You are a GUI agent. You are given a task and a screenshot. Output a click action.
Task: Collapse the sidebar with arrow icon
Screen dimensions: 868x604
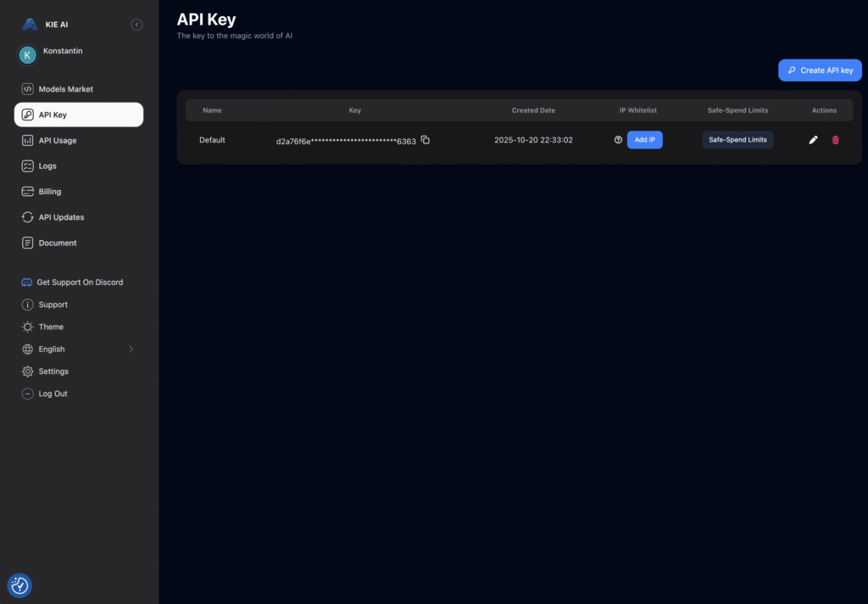[x=136, y=25]
